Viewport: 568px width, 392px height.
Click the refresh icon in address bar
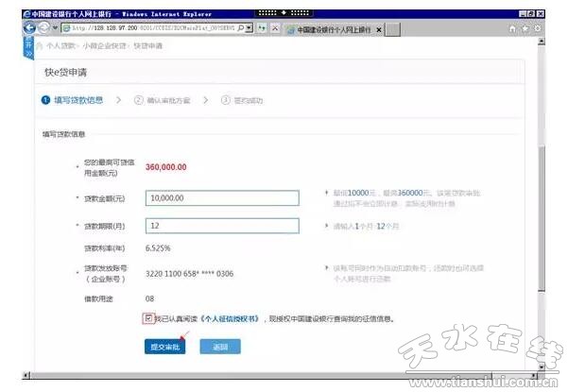(264, 29)
